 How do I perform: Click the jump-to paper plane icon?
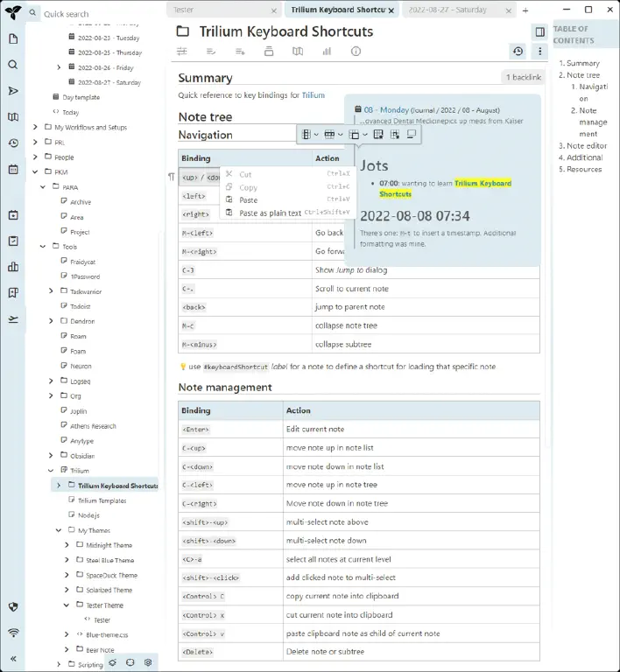[x=13, y=91]
